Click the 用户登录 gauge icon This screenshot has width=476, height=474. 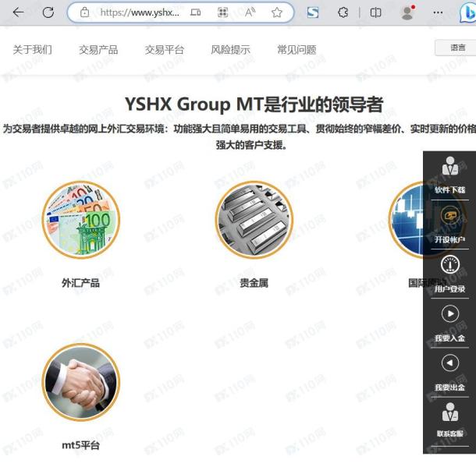[450, 264]
